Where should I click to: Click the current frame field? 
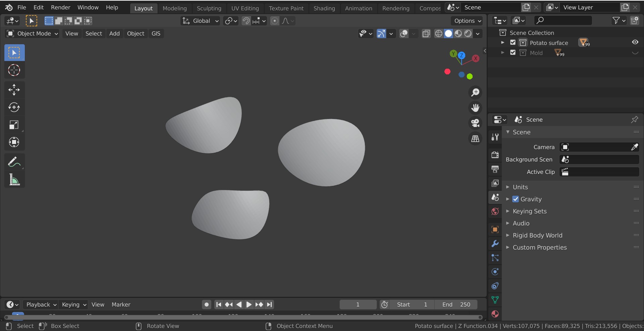click(358, 305)
